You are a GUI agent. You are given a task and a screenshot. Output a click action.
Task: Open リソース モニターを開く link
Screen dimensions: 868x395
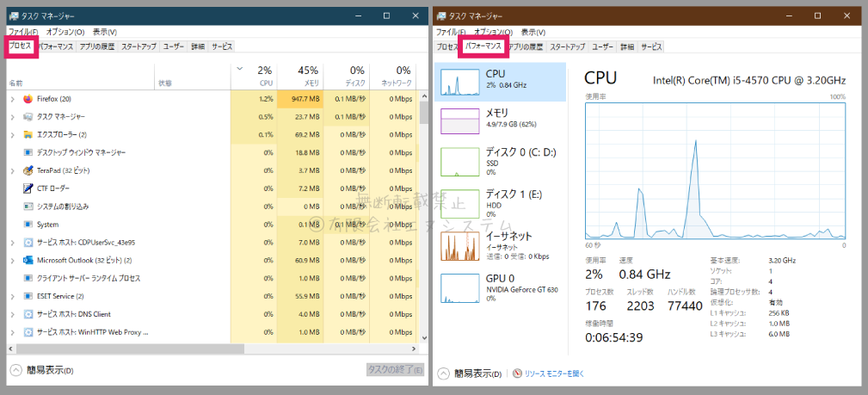(554, 374)
